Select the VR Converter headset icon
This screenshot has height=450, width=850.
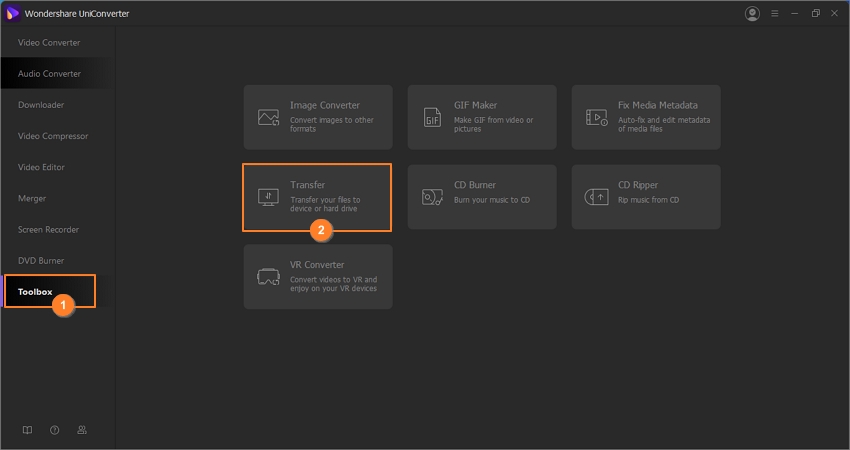[x=268, y=277]
